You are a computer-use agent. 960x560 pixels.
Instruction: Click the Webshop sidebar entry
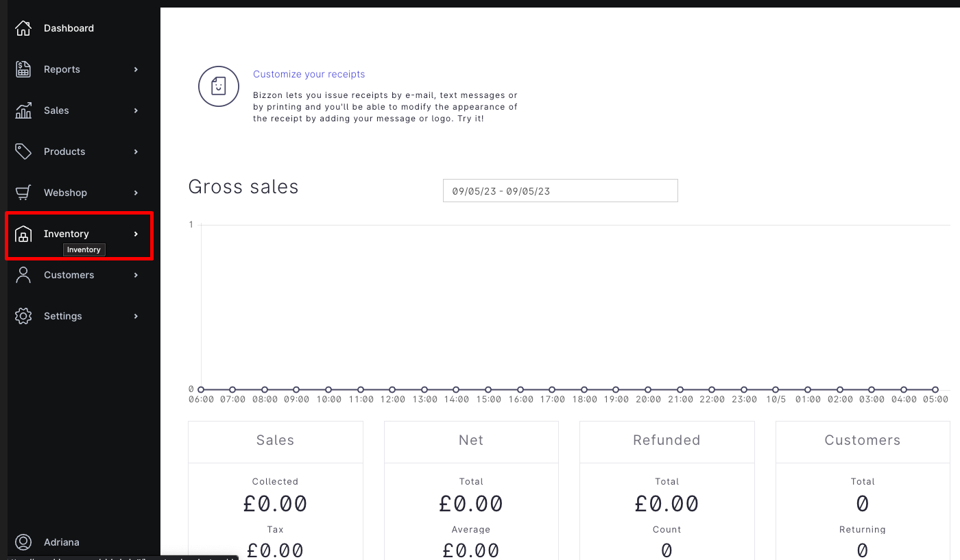point(64,192)
